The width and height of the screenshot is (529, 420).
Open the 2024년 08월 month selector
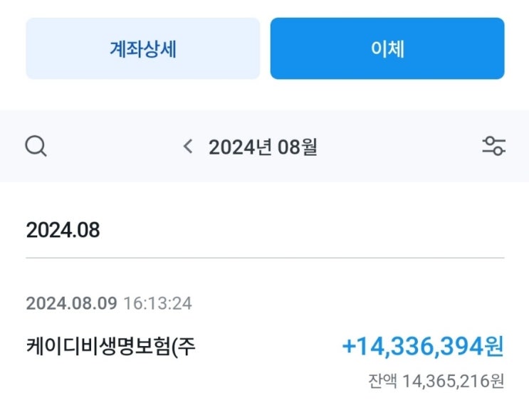263,147
